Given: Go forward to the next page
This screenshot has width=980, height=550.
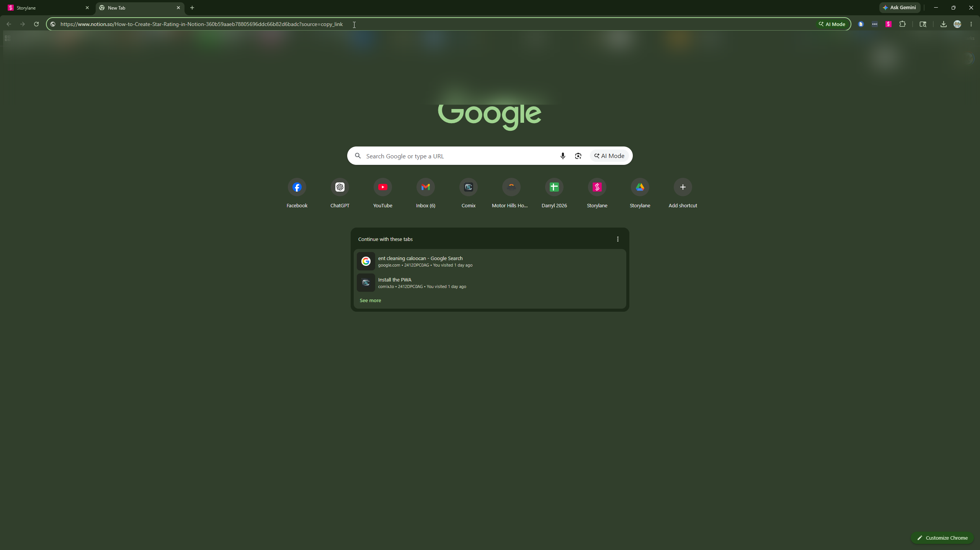Looking at the screenshot, I should pos(23,24).
